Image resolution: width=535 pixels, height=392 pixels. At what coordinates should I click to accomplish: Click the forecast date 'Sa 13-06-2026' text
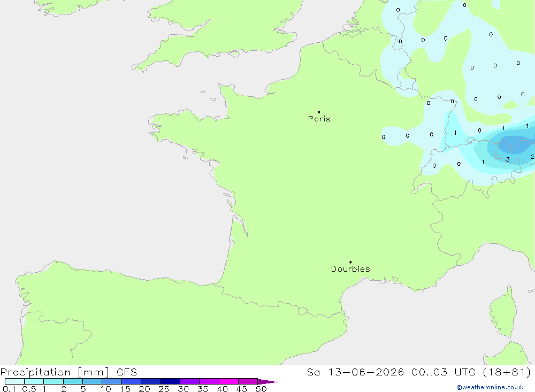(355, 372)
